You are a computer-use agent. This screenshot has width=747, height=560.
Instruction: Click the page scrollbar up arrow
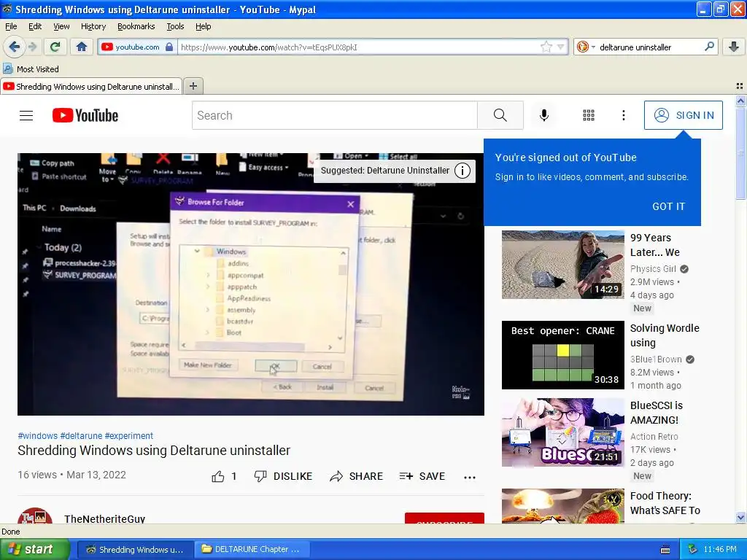[741, 101]
